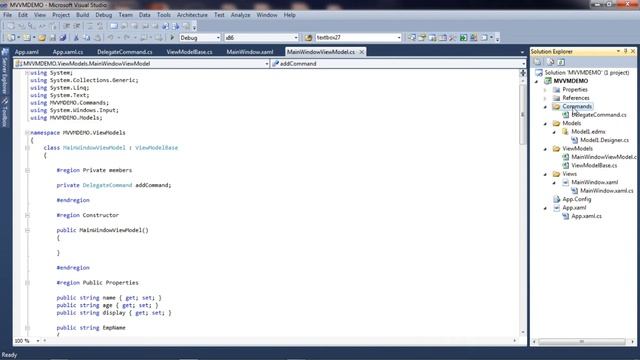Collapse the namespace MVVMDEMO.ViewModels outline block
This screenshot has width=640, height=360.
pyautogui.click(x=27, y=133)
